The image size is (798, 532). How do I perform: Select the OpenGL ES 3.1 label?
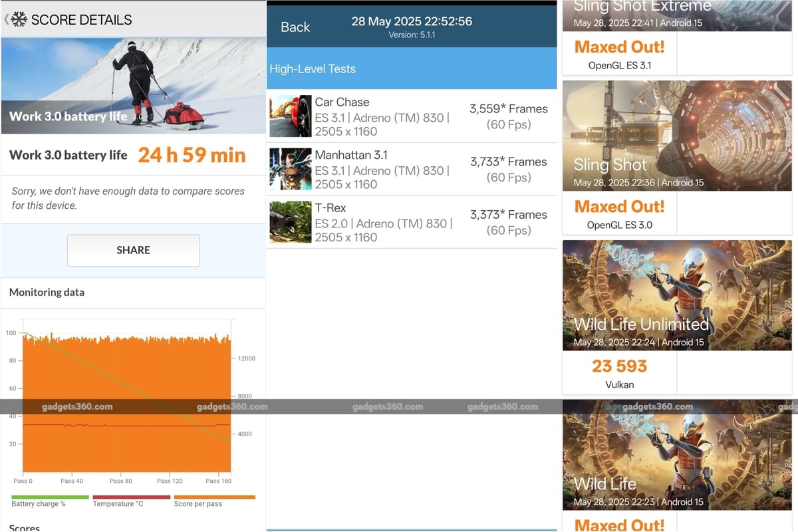click(620, 65)
